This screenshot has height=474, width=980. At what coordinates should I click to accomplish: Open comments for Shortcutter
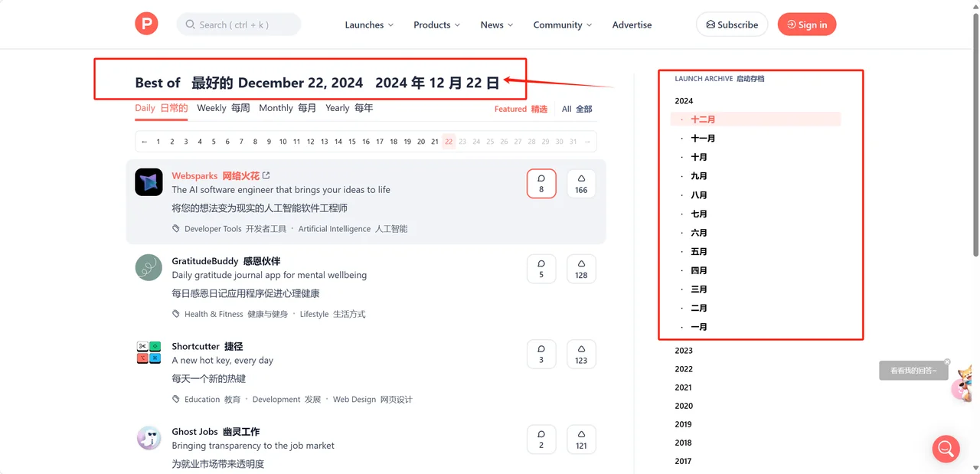click(x=541, y=354)
